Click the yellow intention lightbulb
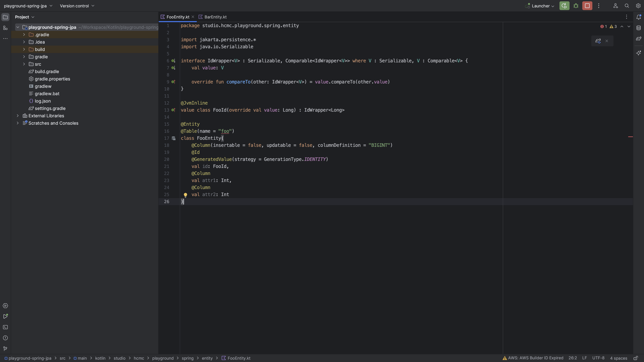 pos(185,195)
